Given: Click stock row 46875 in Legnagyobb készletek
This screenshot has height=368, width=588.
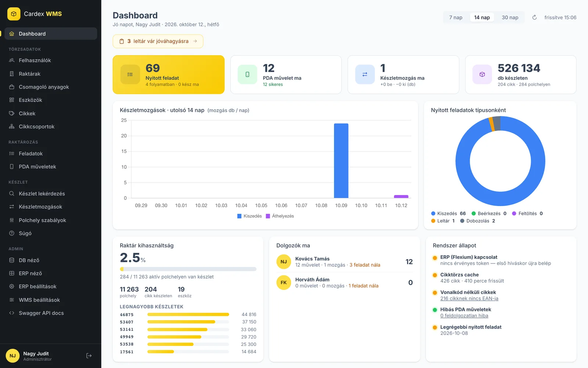Looking at the screenshot, I should click(x=188, y=315).
